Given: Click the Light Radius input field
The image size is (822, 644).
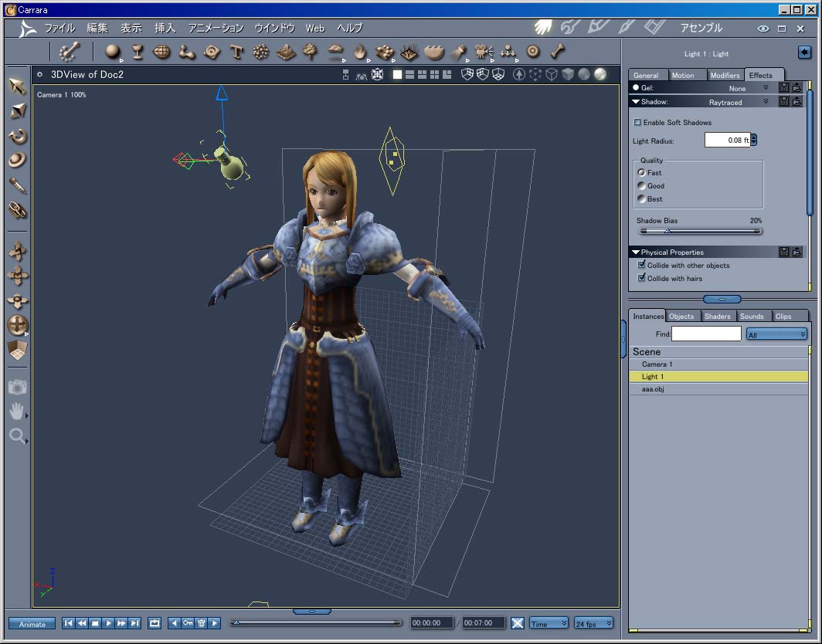Looking at the screenshot, I should coord(727,140).
